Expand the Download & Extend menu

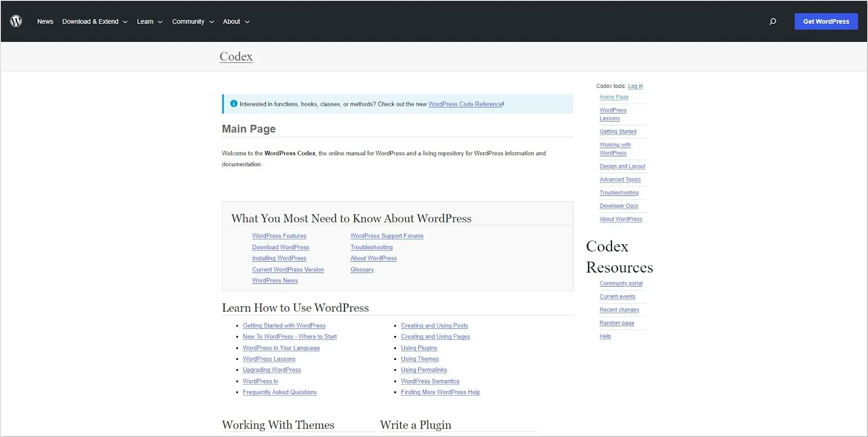click(95, 22)
